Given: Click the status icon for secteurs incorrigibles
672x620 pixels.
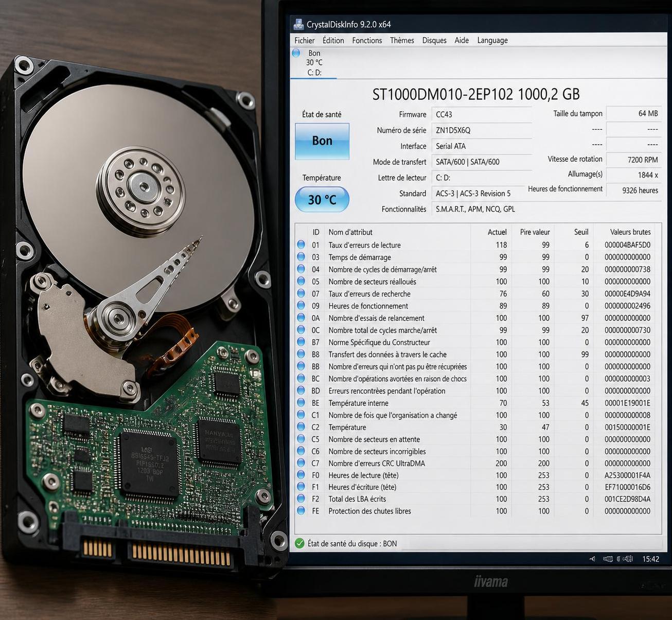Looking at the screenshot, I should [301, 451].
